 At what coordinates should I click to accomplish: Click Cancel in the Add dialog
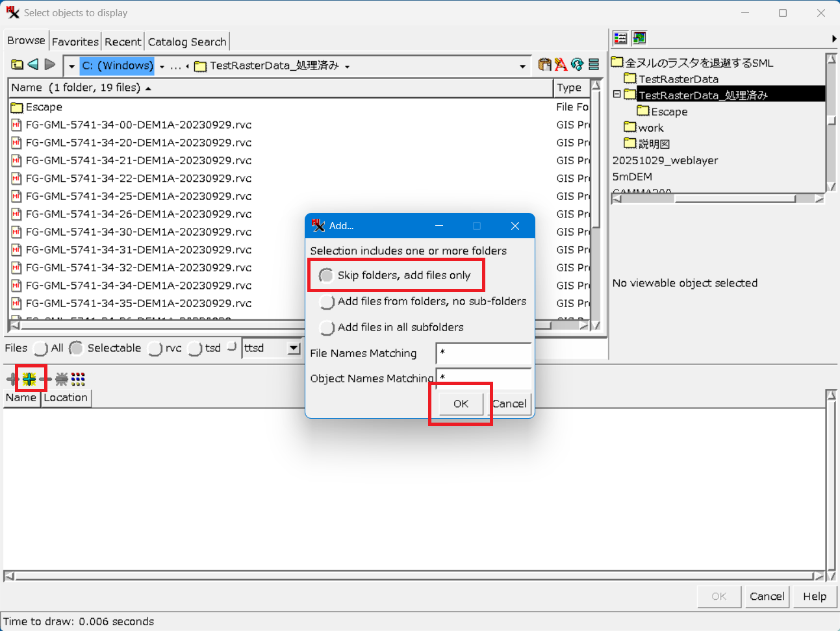click(x=510, y=404)
